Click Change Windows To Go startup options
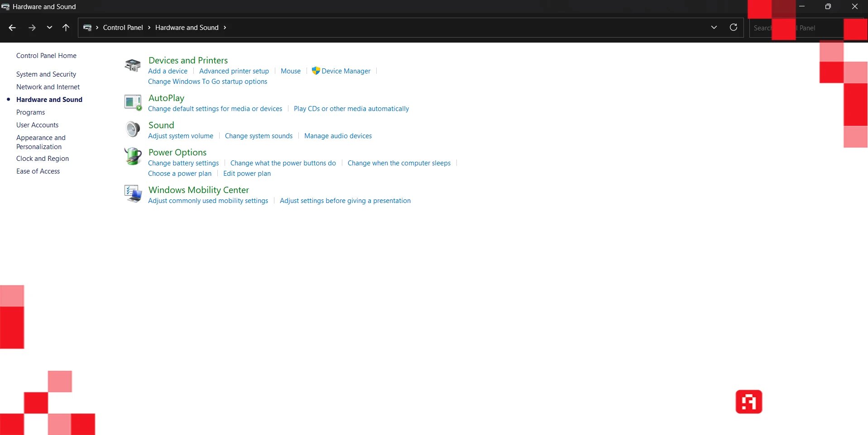 point(207,82)
